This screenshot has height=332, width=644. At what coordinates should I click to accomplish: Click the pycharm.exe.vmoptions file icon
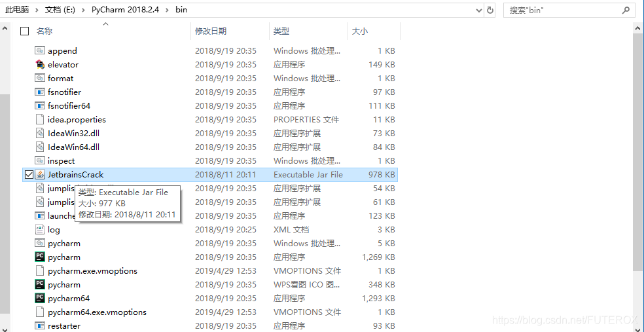tap(40, 271)
